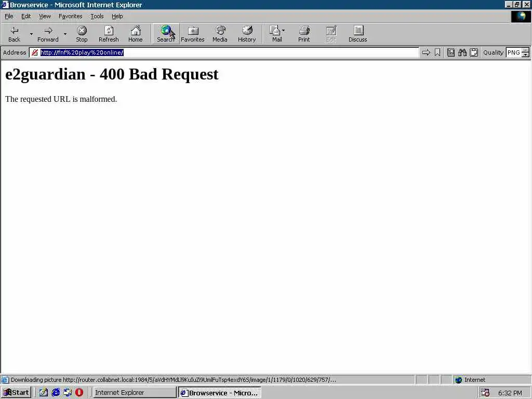This screenshot has height=399, width=532.
Task: Stop the page from loading
Action: 82,34
